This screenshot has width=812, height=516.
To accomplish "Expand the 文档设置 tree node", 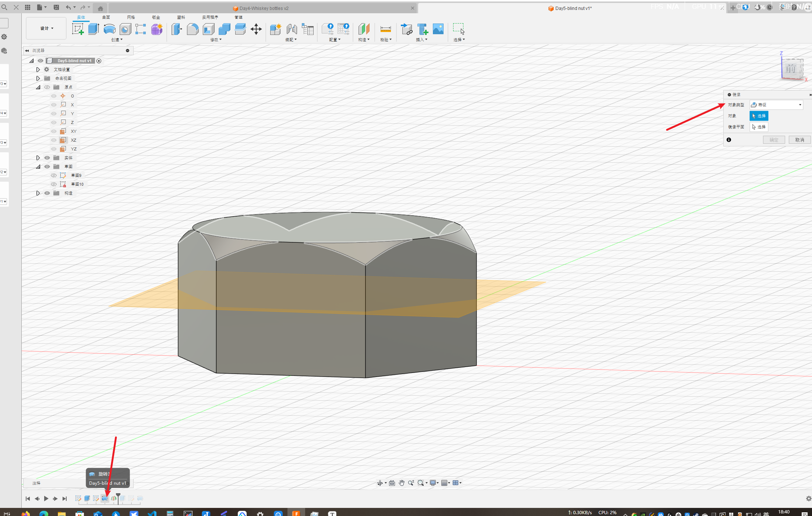I will tap(38, 70).
